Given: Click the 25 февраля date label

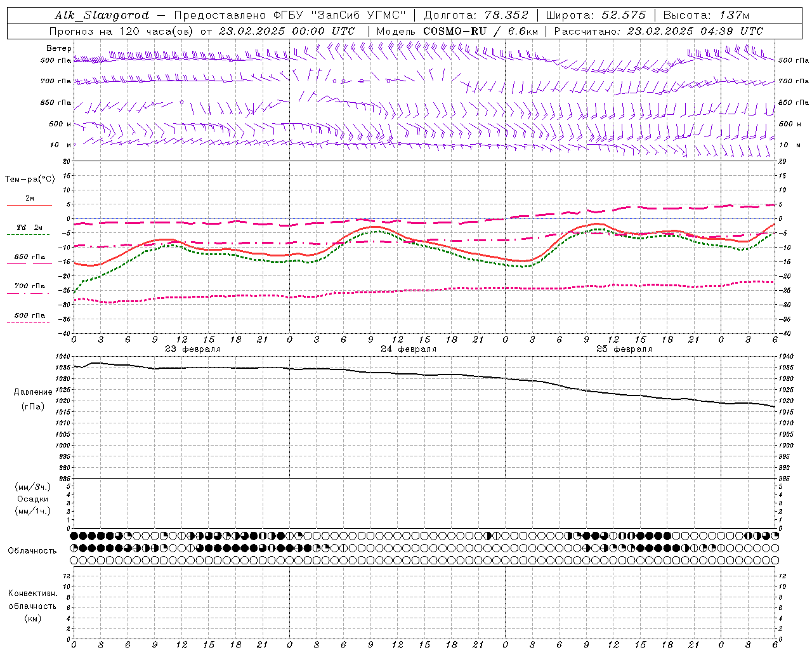Looking at the screenshot, I should click(624, 349).
